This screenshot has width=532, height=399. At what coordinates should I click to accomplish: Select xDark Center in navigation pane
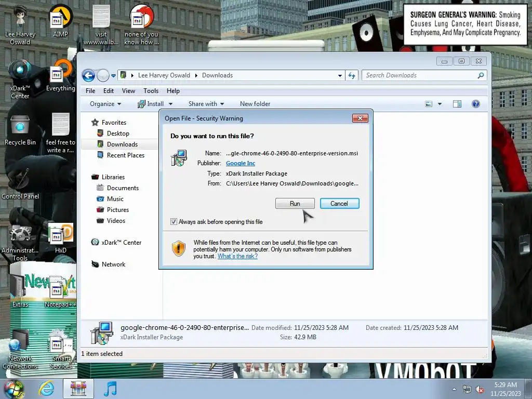coord(121,243)
